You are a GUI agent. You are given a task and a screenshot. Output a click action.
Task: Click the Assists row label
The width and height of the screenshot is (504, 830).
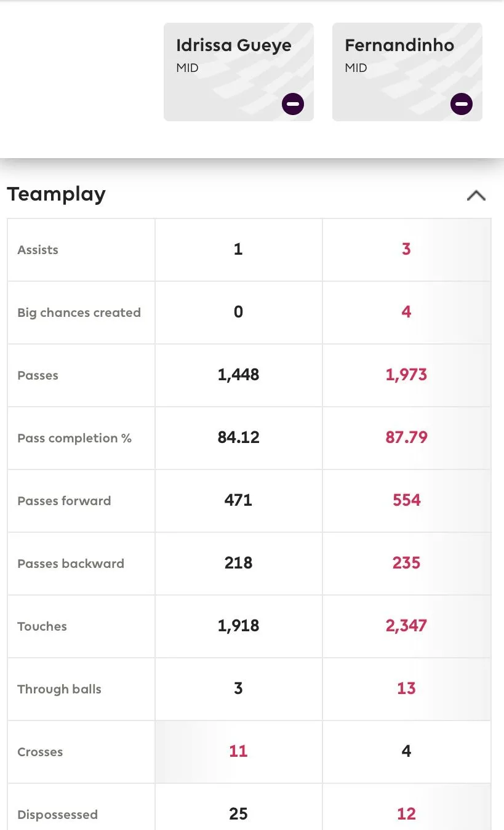pyautogui.click(x=38, y=250)
